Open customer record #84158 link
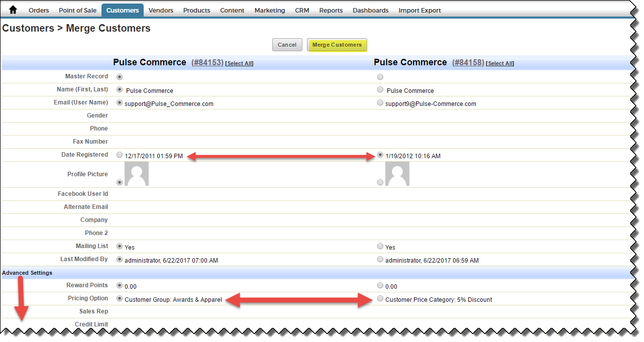Image resolution: width=644 pixels, height=342 pixels. (468, 63)
